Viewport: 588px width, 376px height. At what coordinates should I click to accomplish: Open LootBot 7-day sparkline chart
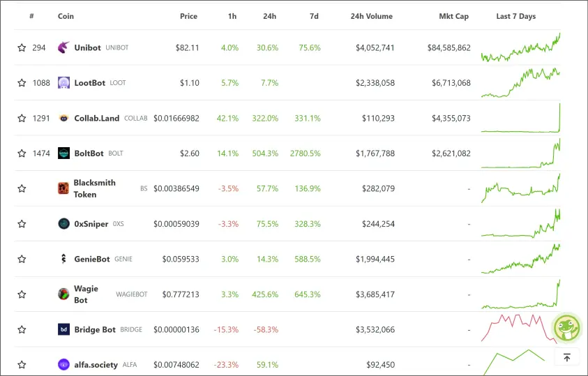520,83
